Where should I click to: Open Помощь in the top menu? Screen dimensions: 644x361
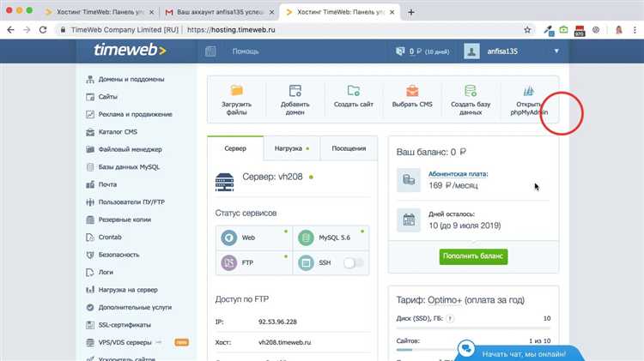tap(246, 51)
